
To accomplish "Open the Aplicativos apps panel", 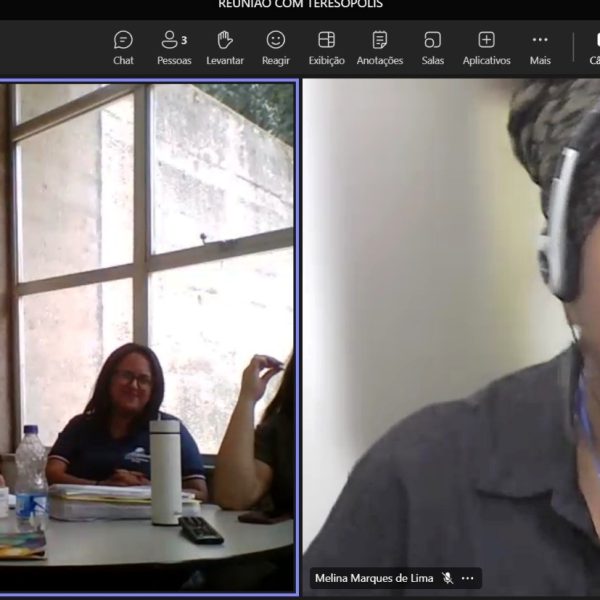I will (x=486, y=47).
